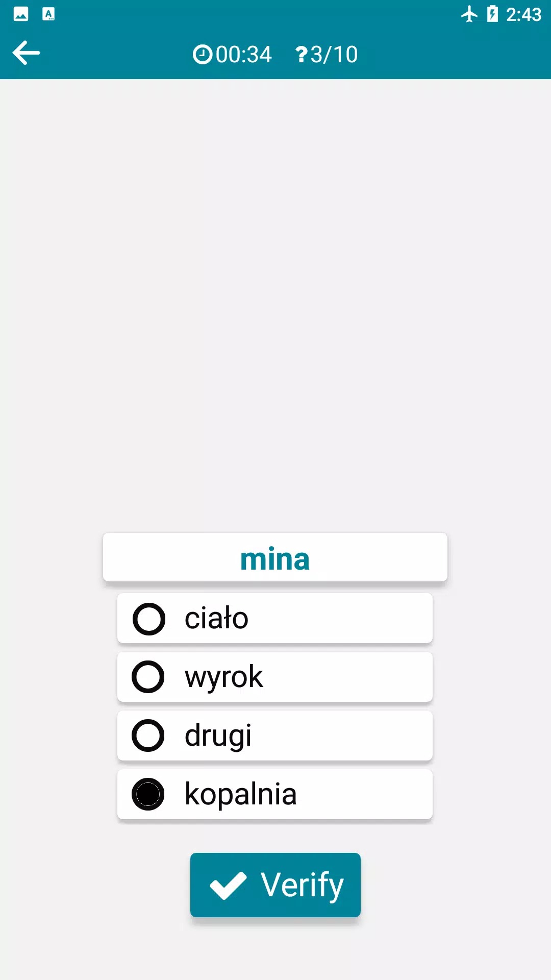Screen dimensions: 551x980
Task: Click the question mark counter icon
Action: pyautogui.click(x=302, y=55)
